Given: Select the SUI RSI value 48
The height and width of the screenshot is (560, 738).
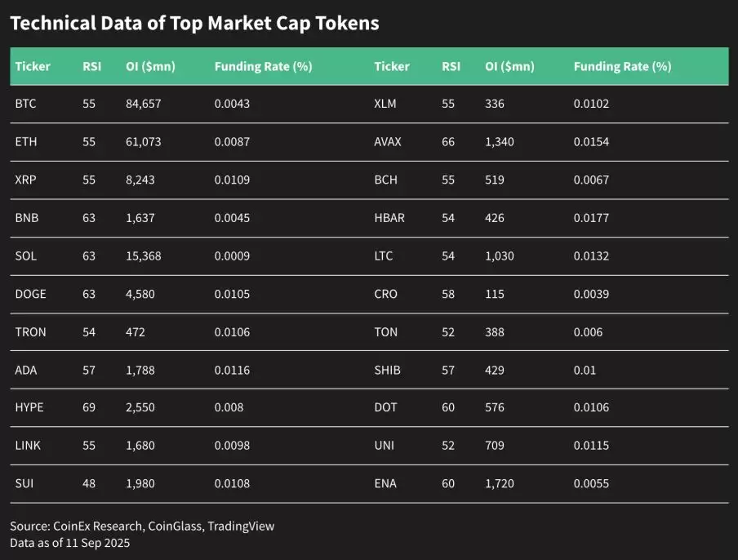Looking at the screenshot, I should point(89,483).
